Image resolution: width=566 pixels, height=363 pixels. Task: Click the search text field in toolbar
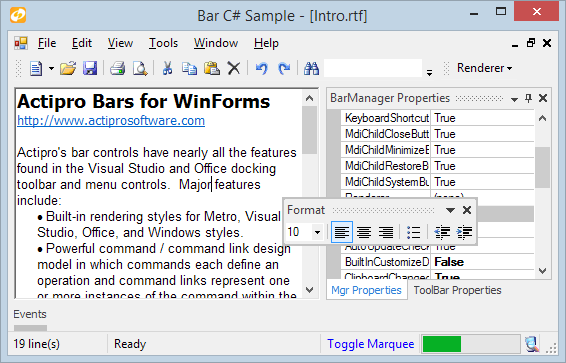(x=373, y=68)
